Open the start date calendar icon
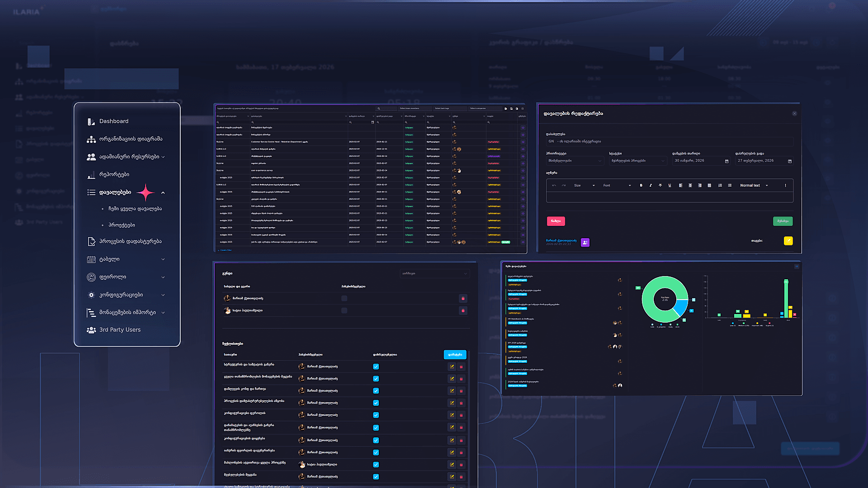The width and height of the screenshot is (868, 488). pyautogui.click(x=726, y=161)
